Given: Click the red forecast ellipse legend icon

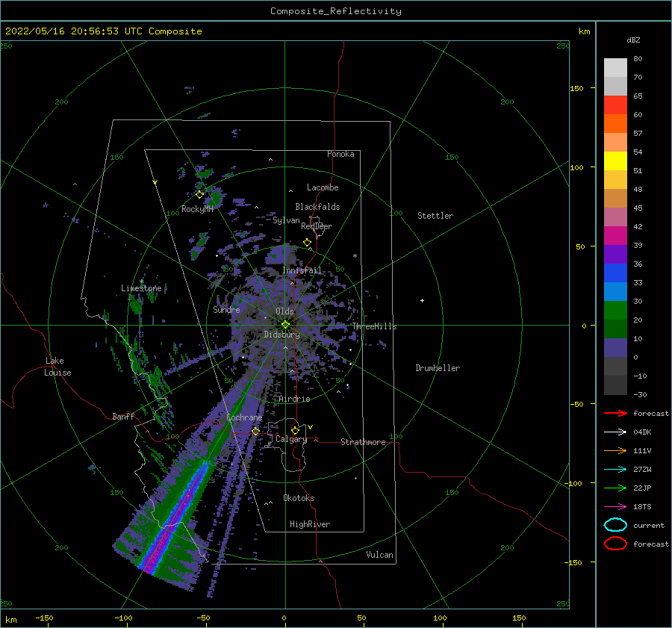Looking at the screenshot, I should [x=615, y=544].
